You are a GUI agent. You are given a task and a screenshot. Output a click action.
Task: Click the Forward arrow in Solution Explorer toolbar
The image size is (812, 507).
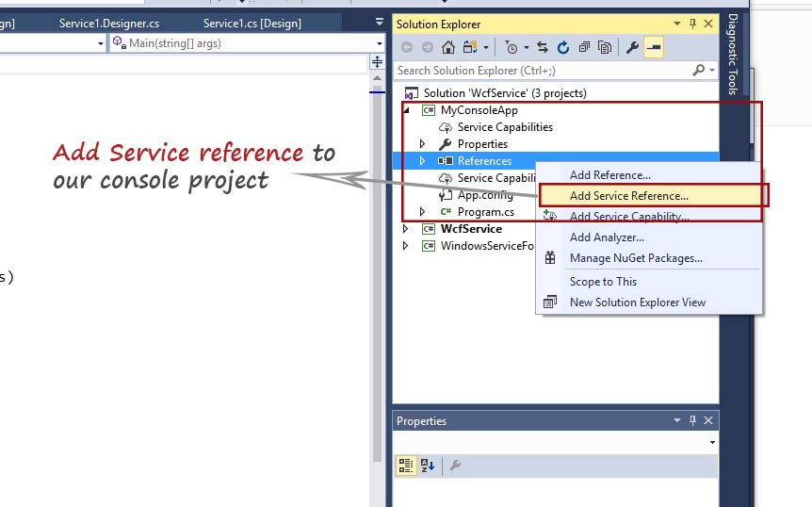coord(428,48)
